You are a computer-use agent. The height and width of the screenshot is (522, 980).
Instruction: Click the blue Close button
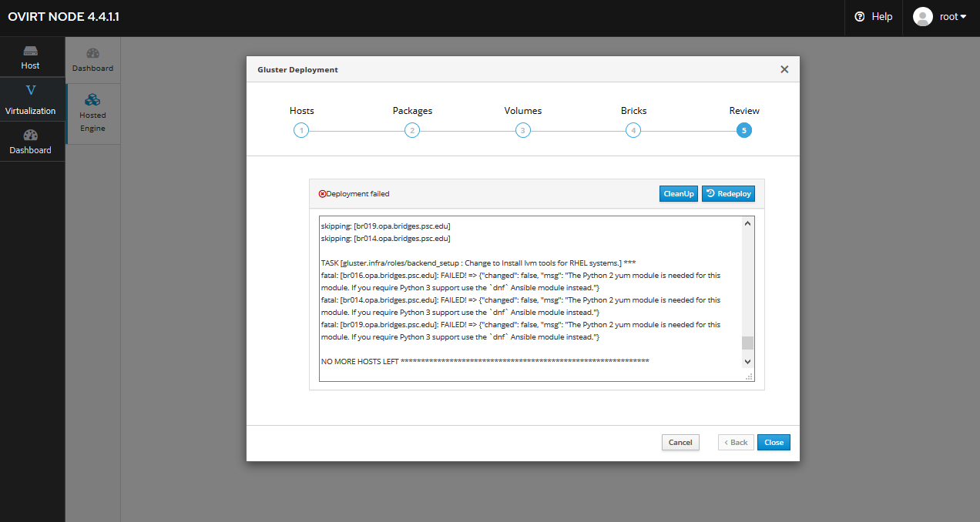(774, 443)
